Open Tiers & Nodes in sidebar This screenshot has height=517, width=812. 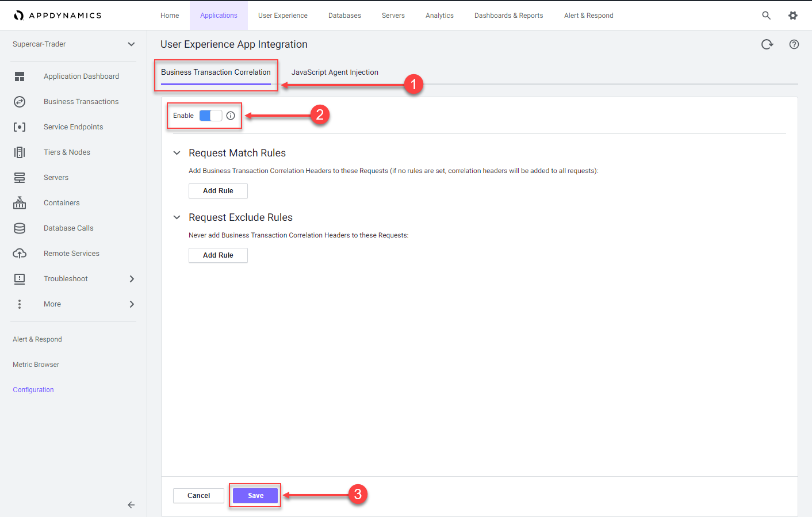click(x=67, y=152)
